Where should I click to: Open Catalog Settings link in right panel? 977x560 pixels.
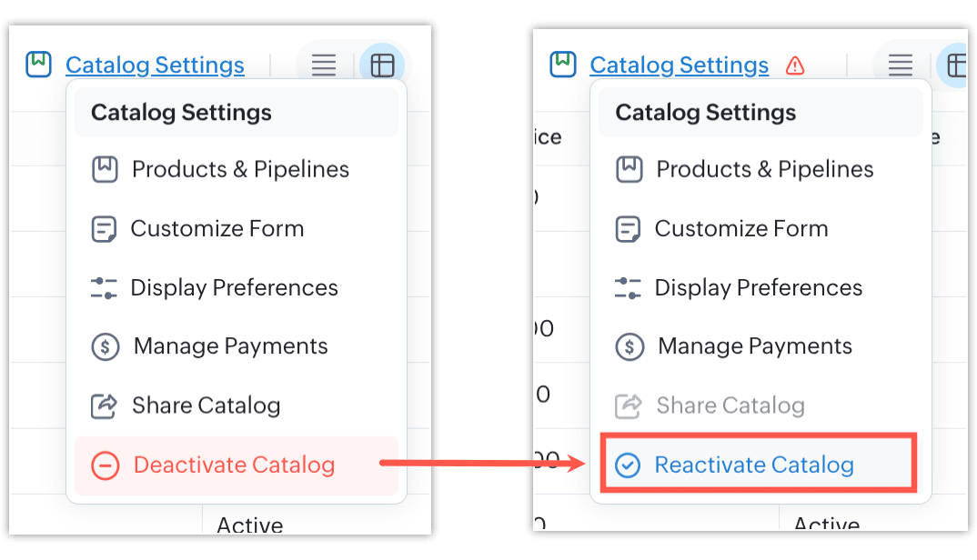pos(679,65)
